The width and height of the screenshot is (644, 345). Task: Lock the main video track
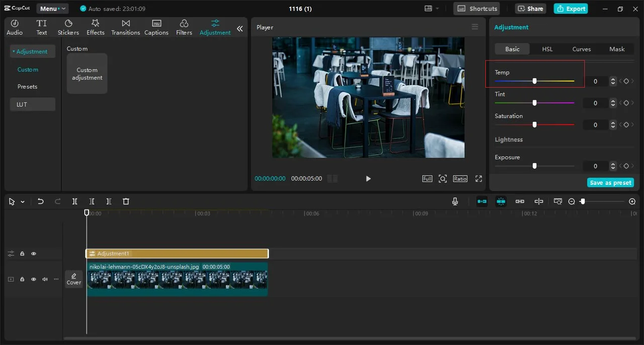(22, 279)
